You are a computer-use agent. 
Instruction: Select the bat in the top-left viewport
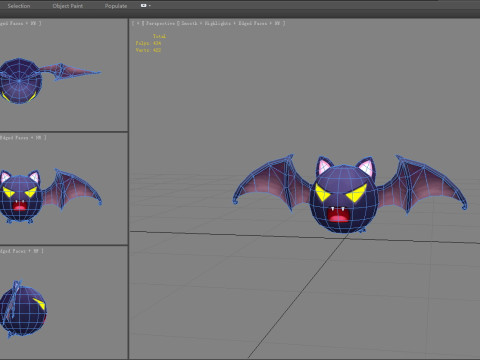(x=20, y=81)
